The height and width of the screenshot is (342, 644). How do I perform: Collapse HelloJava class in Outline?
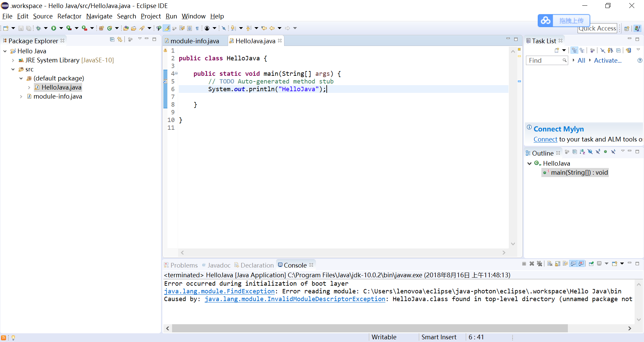tap(529, 164)
